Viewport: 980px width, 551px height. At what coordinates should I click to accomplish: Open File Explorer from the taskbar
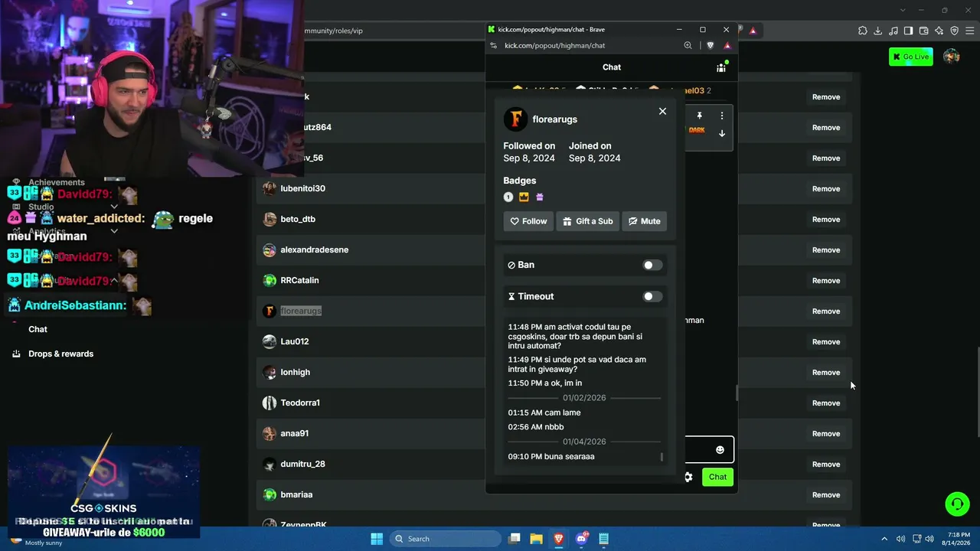[537, 539]
